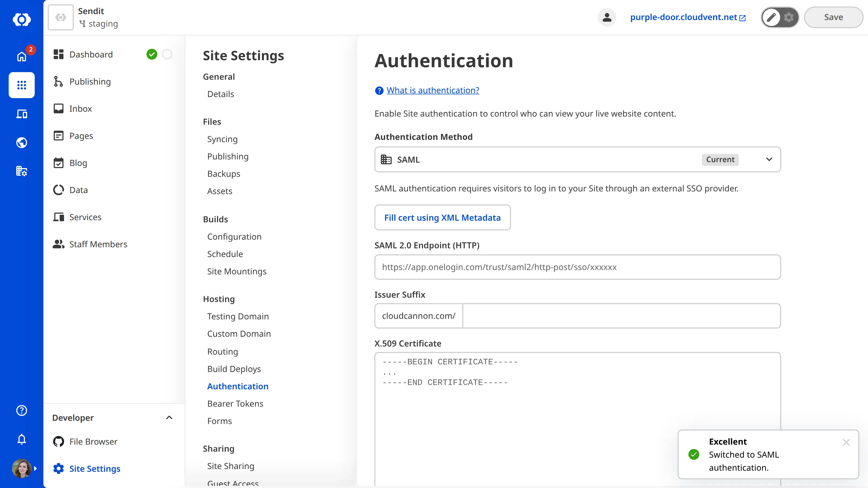868x488 pixels.
Task: Open Custom Domain settings
Action: click(239, 333)
